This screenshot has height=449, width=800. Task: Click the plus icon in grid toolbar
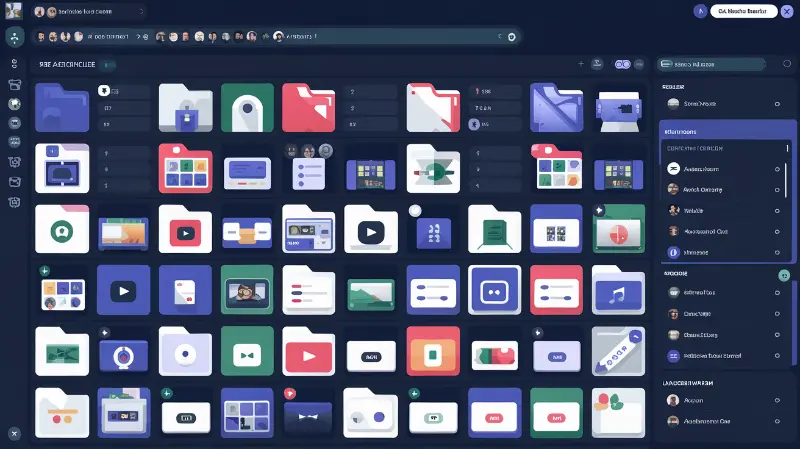tap(581, 64)
